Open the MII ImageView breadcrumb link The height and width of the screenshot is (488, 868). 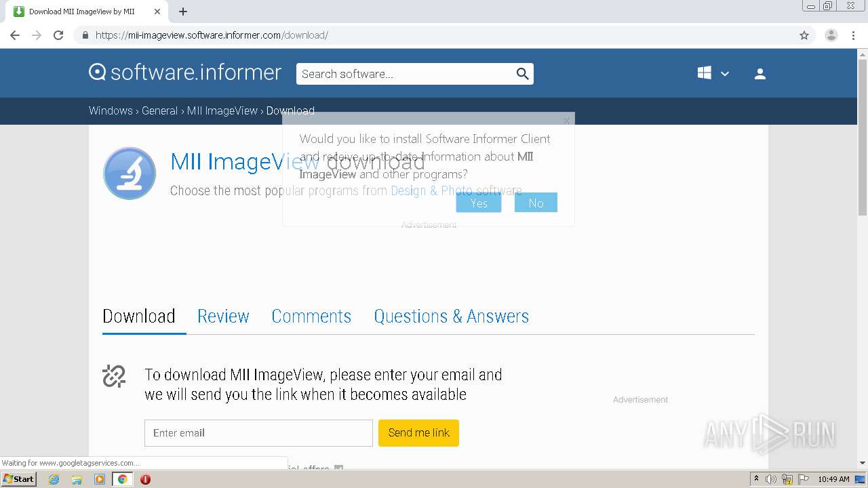(x=222, y=110)
